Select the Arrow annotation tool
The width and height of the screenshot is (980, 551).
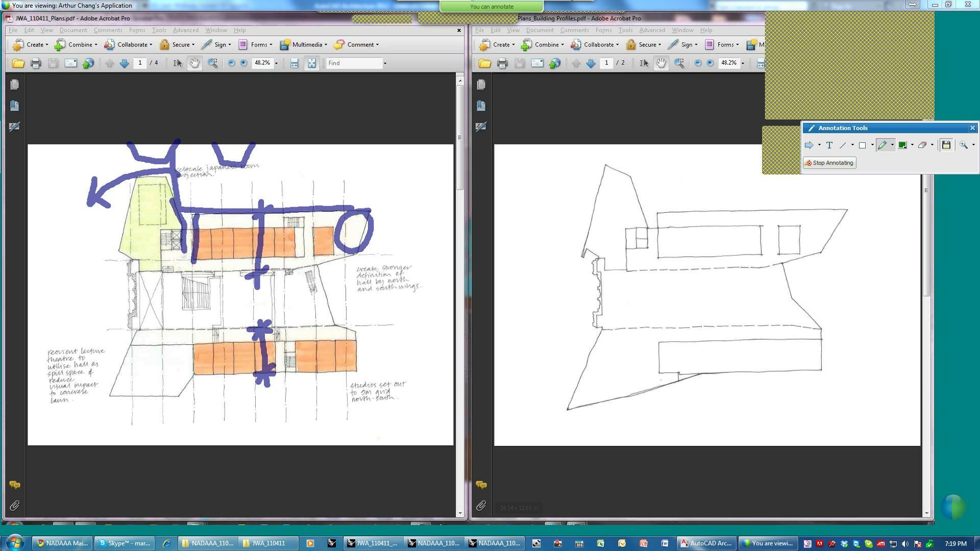tap(809, 145)
